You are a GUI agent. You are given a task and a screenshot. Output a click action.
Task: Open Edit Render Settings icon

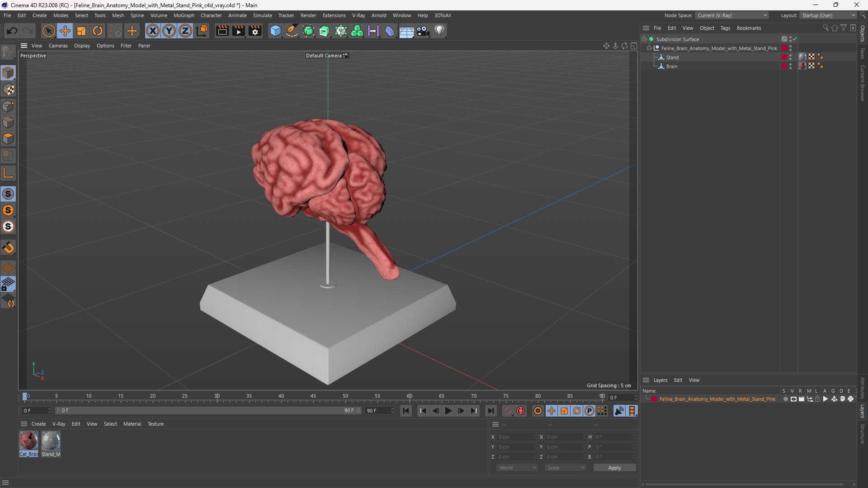(x=255, y=31)
